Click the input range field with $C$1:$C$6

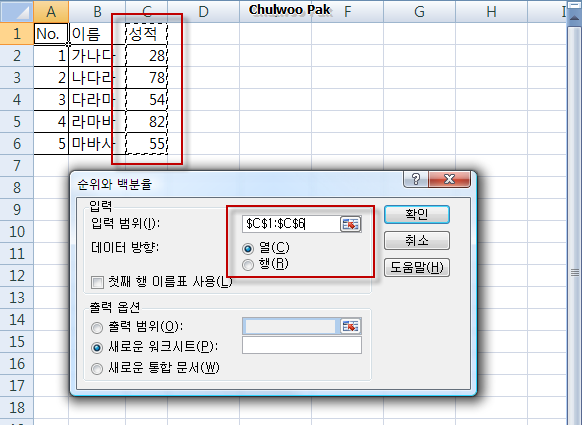click(291, 224)
